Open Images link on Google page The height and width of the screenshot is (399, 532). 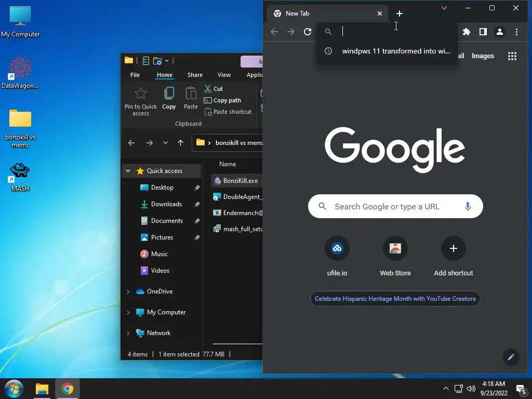click(483, 56)
